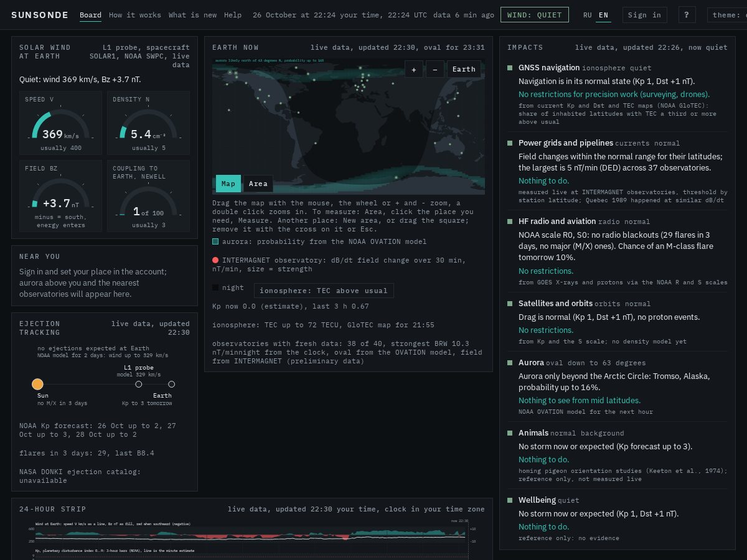Open Animals impact title

pos(533,432)
